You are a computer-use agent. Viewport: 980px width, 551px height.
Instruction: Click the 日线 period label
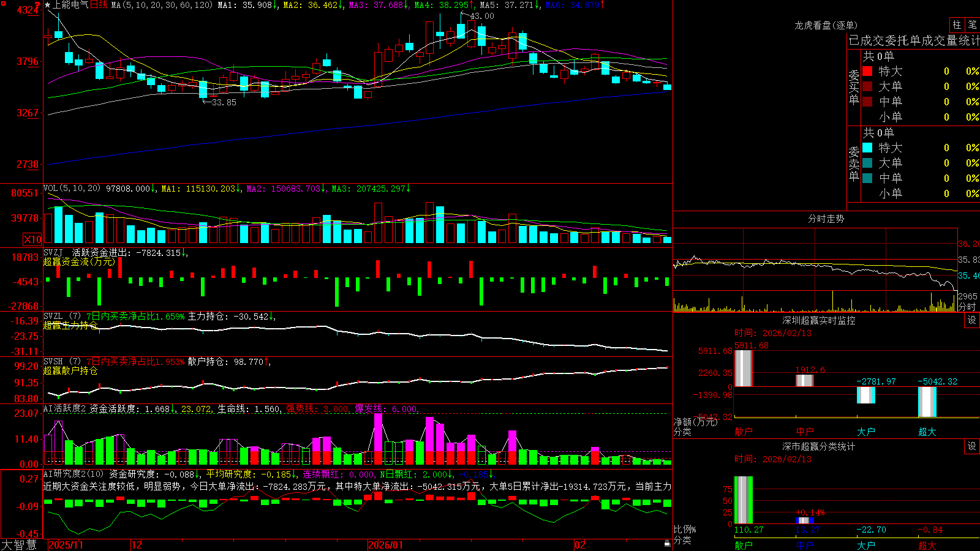(x=99, y=5)
